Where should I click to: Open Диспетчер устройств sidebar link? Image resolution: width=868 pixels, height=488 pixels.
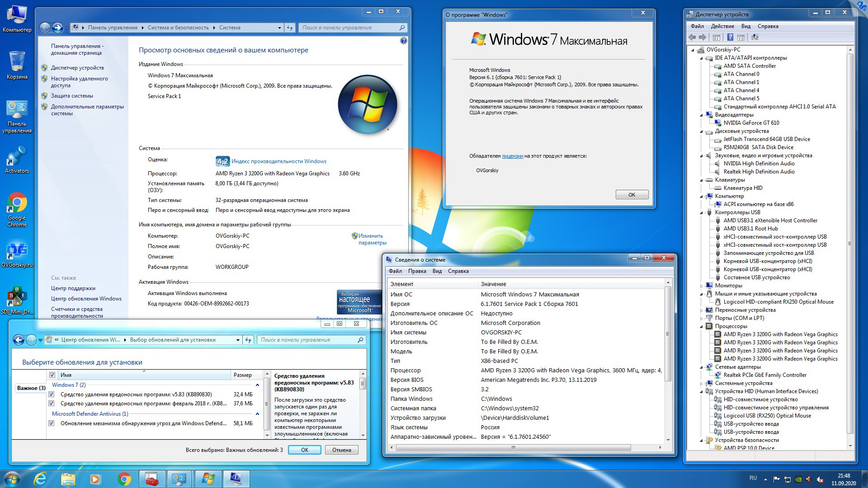[x=77, y=68]
